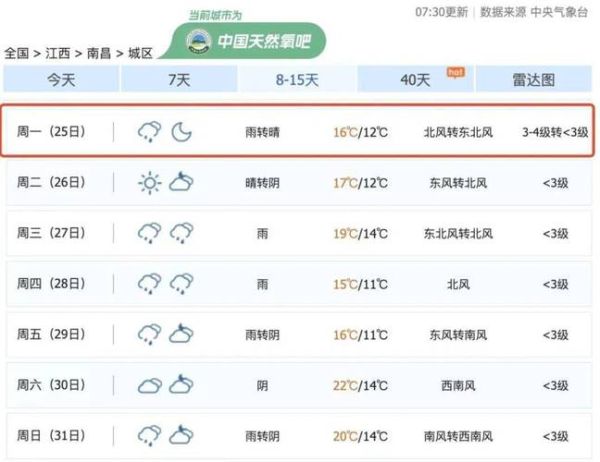Select the 40天 forecast tab
This screenshot has width=600, height=462.
click(x=415, y=79)
